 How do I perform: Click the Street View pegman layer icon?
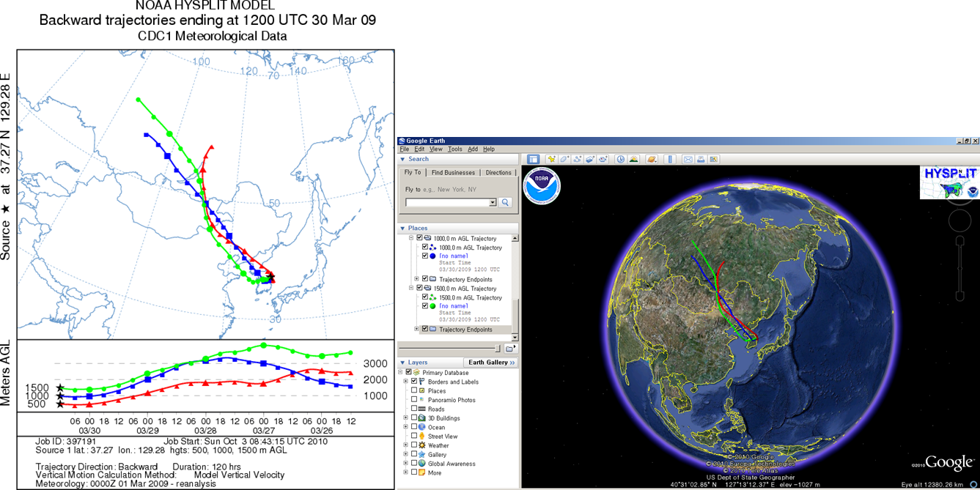421,436
